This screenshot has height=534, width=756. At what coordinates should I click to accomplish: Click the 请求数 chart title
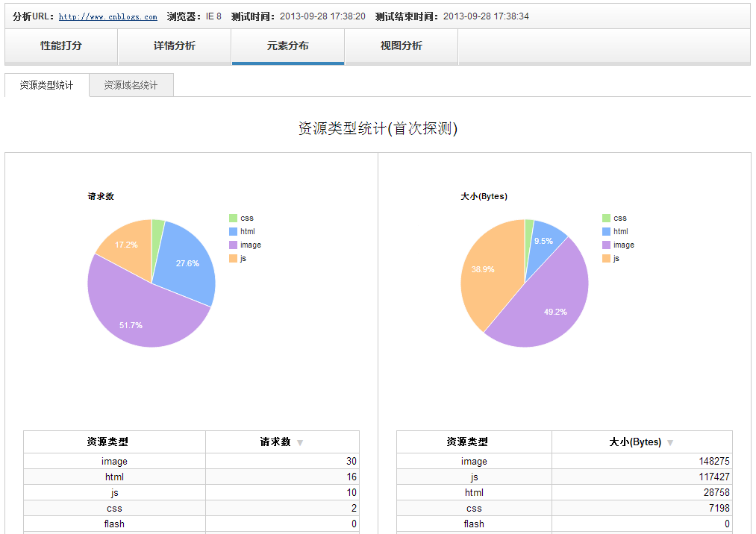point(101,196)
